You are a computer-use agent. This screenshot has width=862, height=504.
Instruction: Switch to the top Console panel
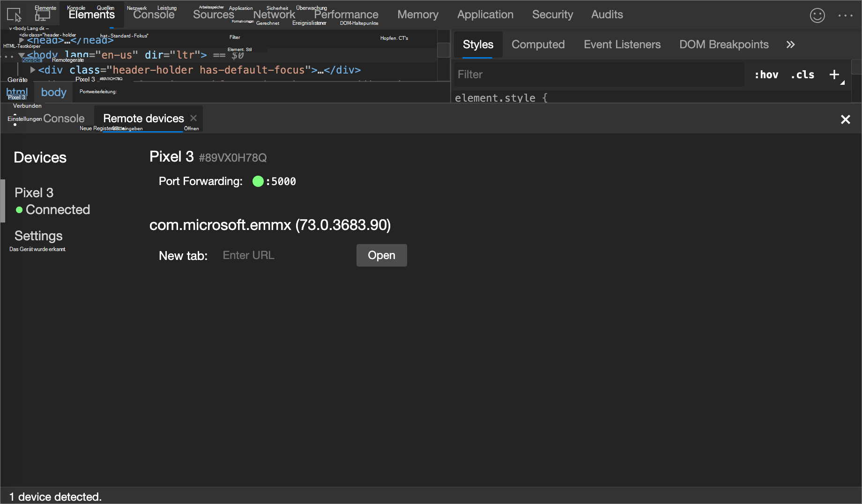[154, 15]
